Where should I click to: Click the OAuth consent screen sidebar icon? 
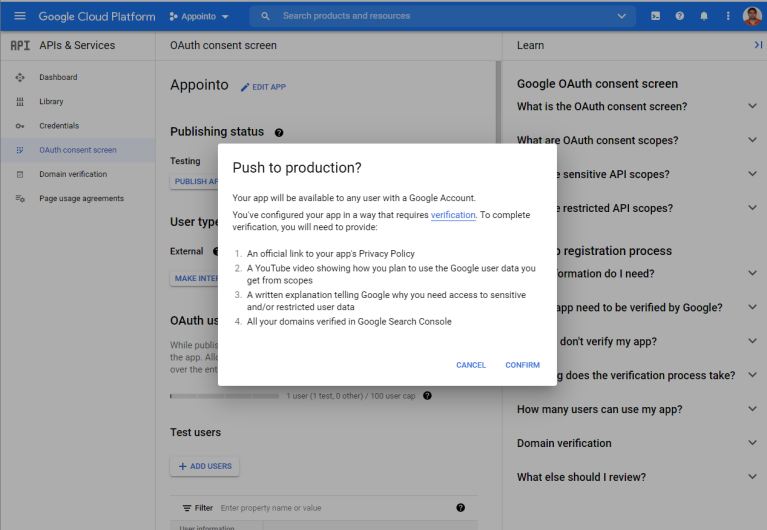coord(20,150)
